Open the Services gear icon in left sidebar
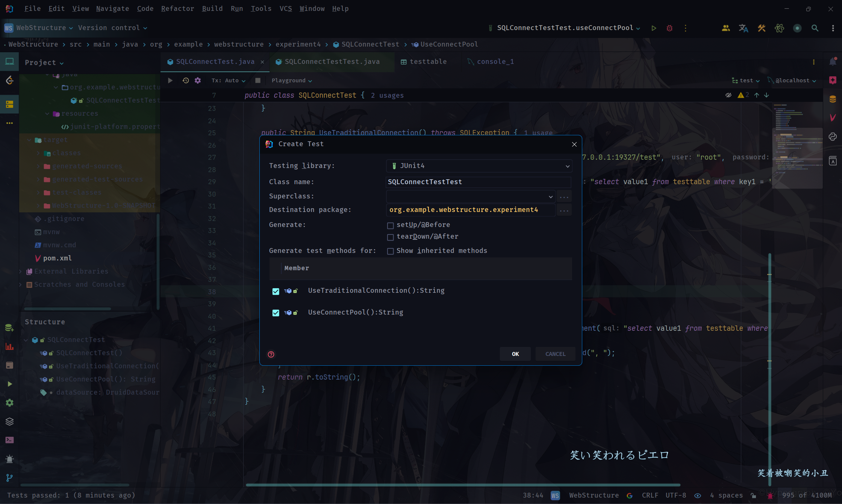Screen dimensions: 842x504 tap(10, 403)
